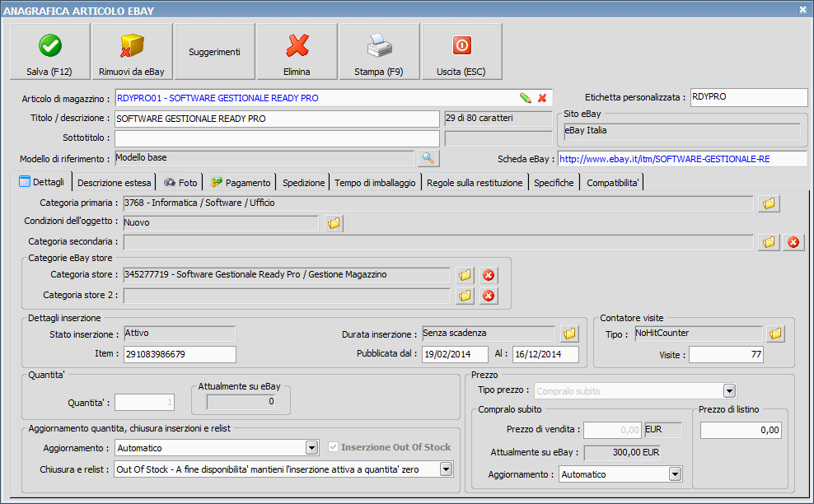Open the Specifiche tab
814x504 pixels.
pos(554,183)
